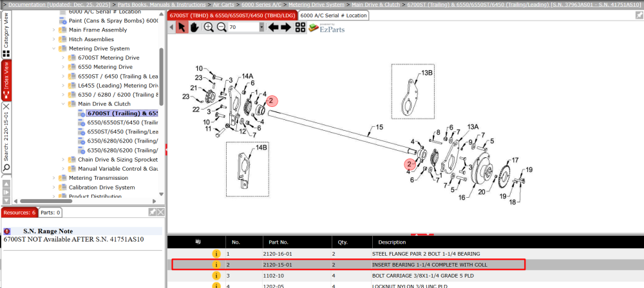Click the up arrow below Search tab
644x288 pixels.
6,184
